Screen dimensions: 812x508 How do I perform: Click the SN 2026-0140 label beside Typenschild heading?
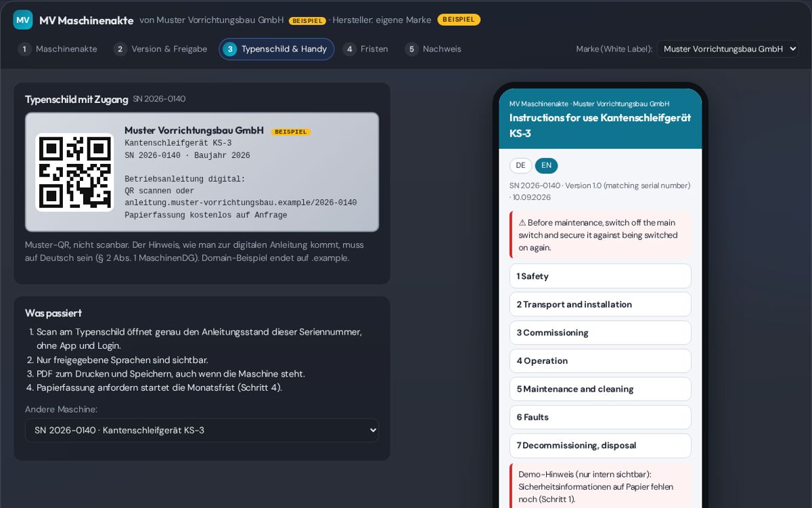click(x=159, y=99)
